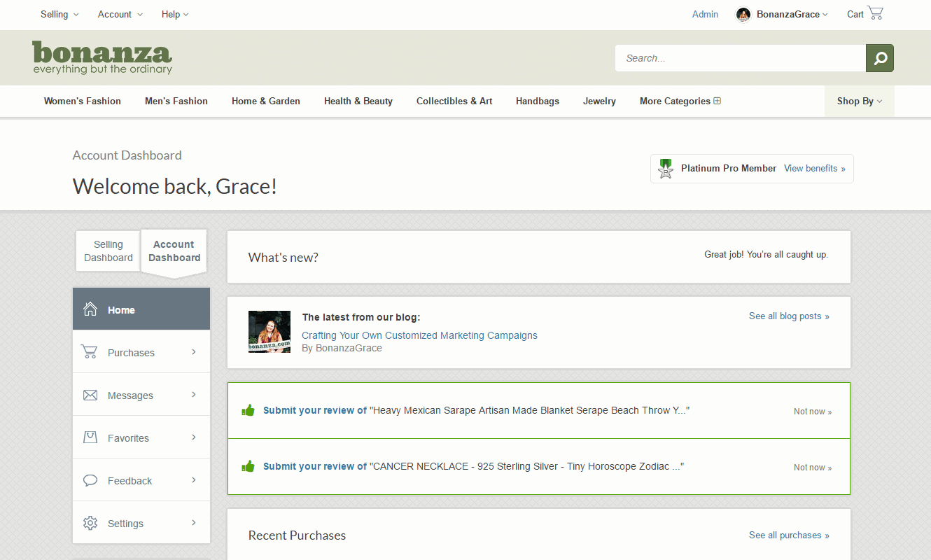Screen dimensions: 931x560
Task: Click Submit your review of Mexican Sarape
Action: point(315,410)
